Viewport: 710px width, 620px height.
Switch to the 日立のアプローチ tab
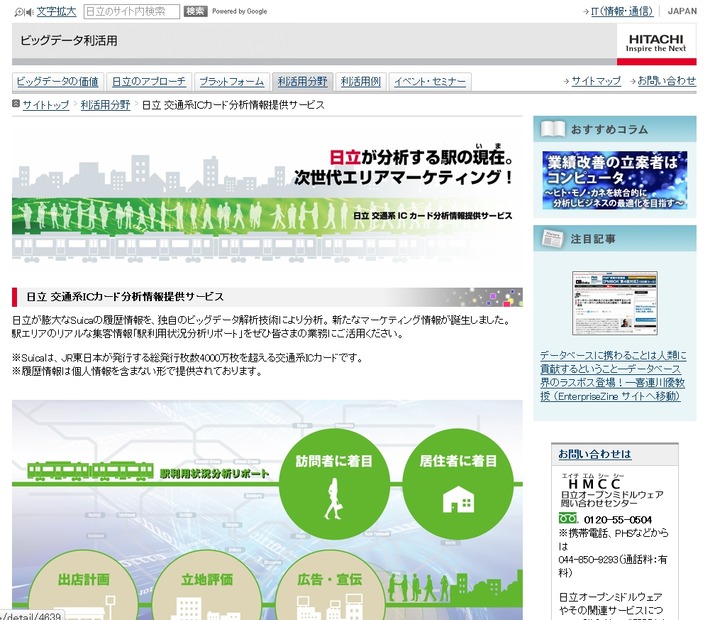[148, 82]
